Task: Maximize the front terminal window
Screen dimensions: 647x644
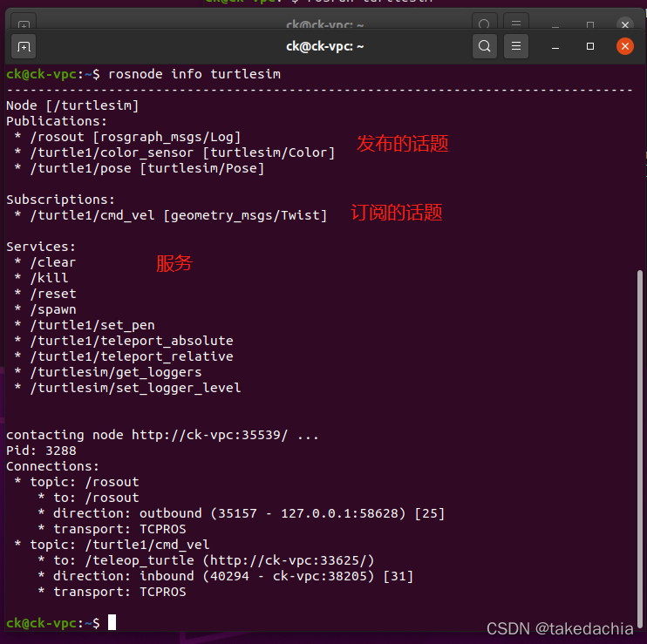Action: (x=590, y=46)
